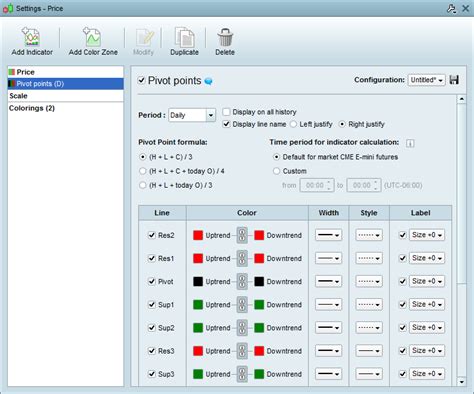Select Pivot points (D) in the left list
The height and width of the screenshot is (394, 474).
click(65, 84)
